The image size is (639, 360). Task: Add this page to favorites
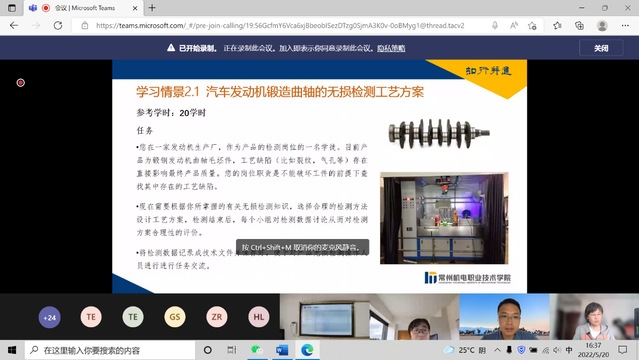(x=532, y=25)
